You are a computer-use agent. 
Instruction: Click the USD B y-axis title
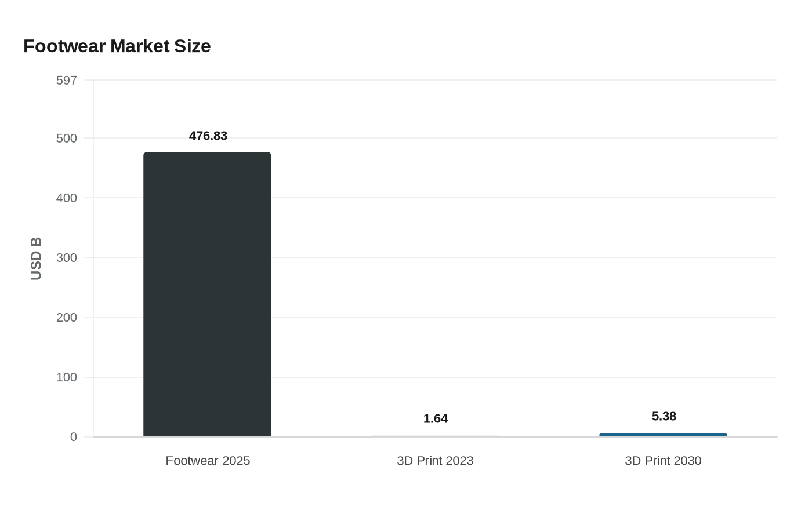coord(36,258)
